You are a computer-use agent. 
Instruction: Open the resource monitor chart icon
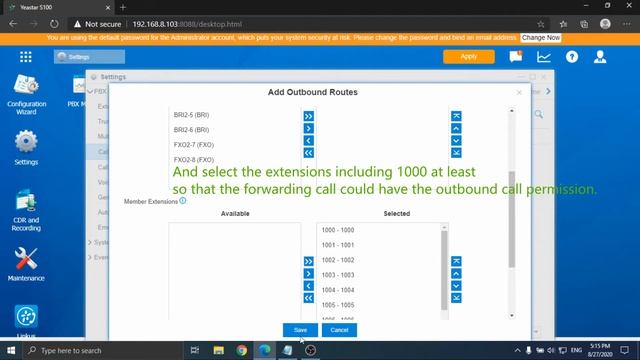(x=544, y=57)
